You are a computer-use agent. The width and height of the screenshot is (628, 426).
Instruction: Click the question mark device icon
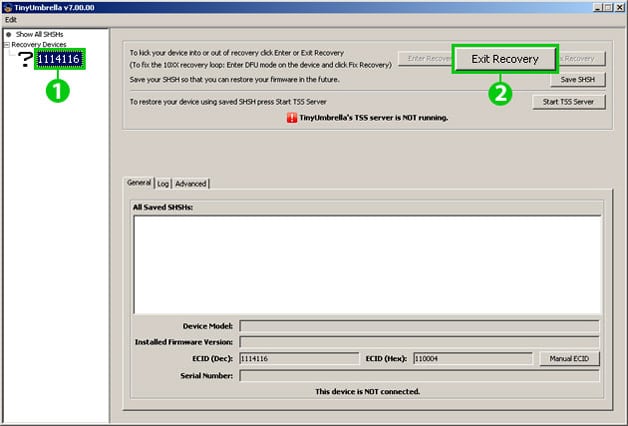coord(26,59)
